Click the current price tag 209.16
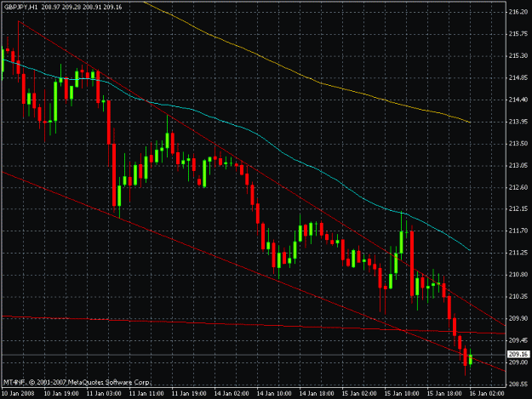 [518, 354]
